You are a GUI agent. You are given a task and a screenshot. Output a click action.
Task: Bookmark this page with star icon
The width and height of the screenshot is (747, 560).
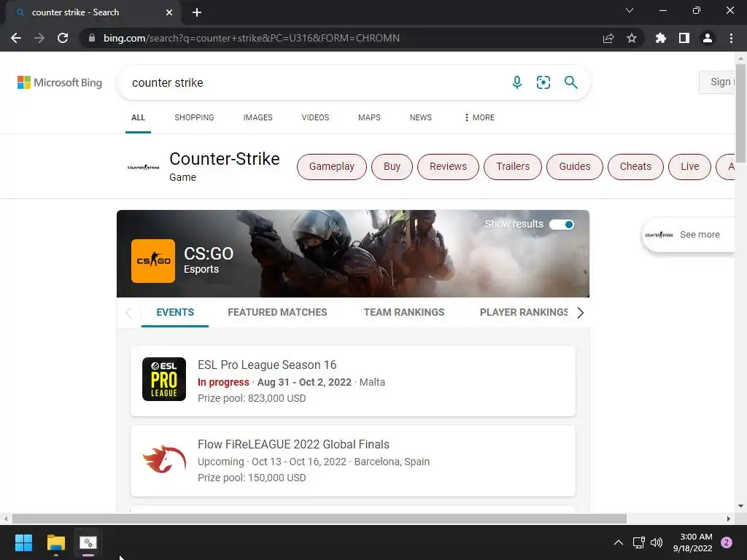click(x=632, y=38)
